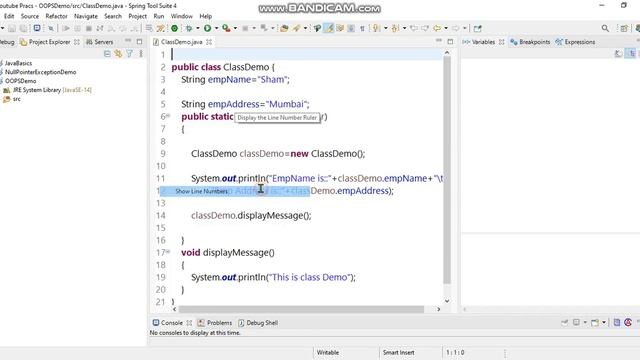The height and width of the screenshot is (360, 640).
Task: Click the filter funnel icon in Project Explorer
Action: (x=129, y=53)
